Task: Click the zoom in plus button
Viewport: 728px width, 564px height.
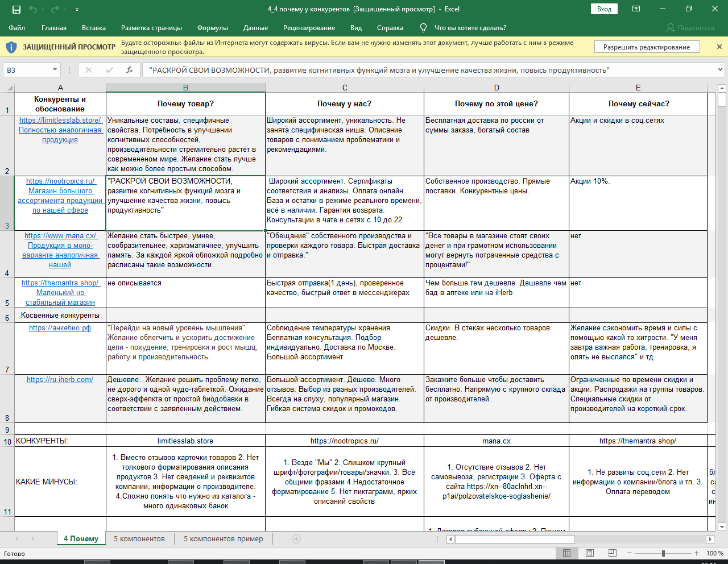Action: (696, 553)
